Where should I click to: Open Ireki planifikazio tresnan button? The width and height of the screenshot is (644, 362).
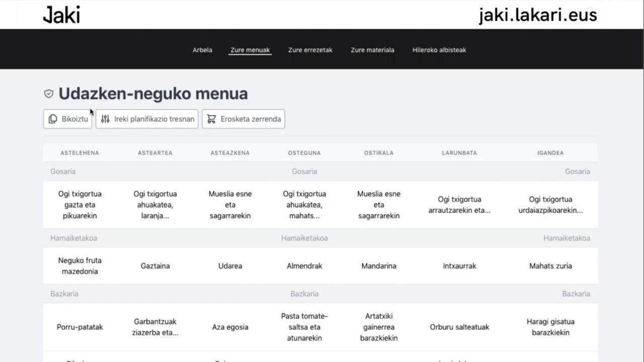pos(147,119)
